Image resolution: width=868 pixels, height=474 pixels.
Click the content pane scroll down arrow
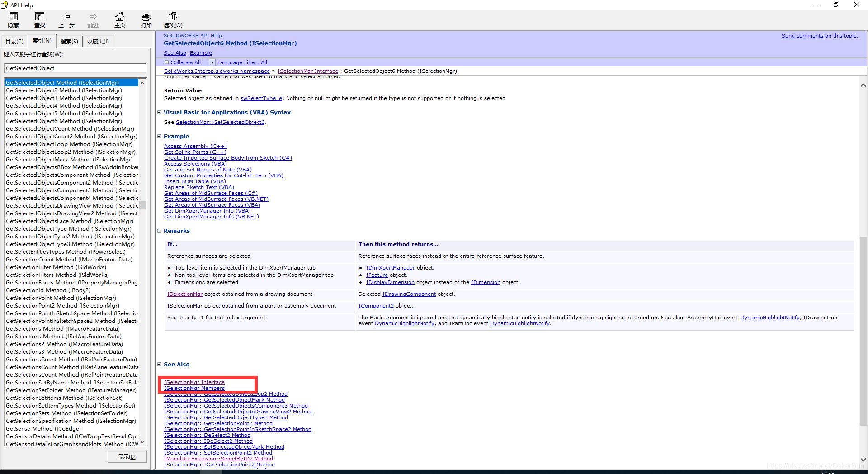pos(863,460)
